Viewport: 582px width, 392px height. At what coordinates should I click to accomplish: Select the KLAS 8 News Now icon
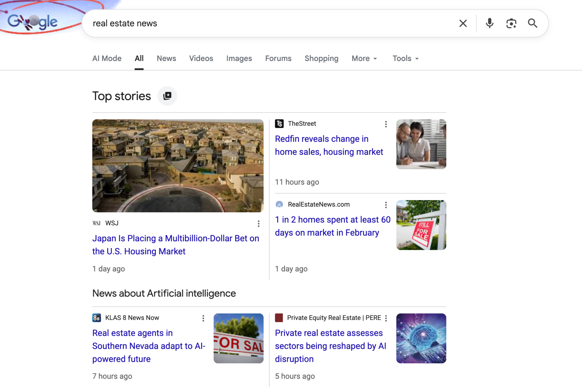point(97,318)
